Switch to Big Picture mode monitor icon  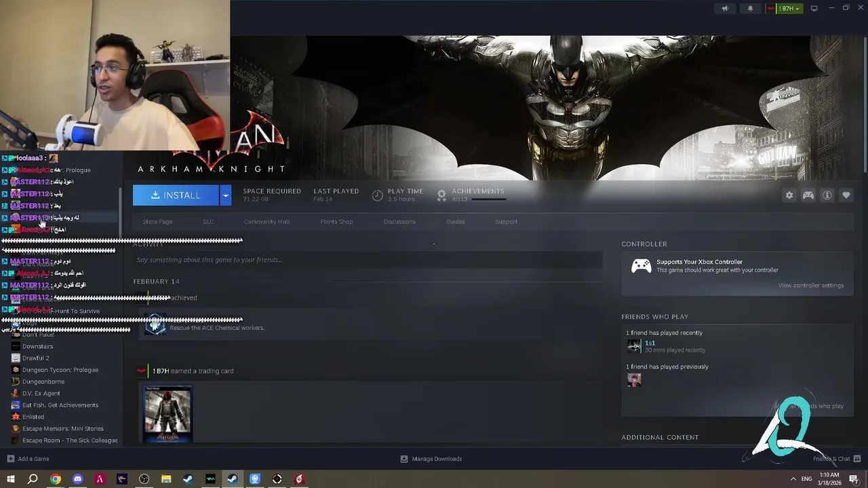[814, 9]
